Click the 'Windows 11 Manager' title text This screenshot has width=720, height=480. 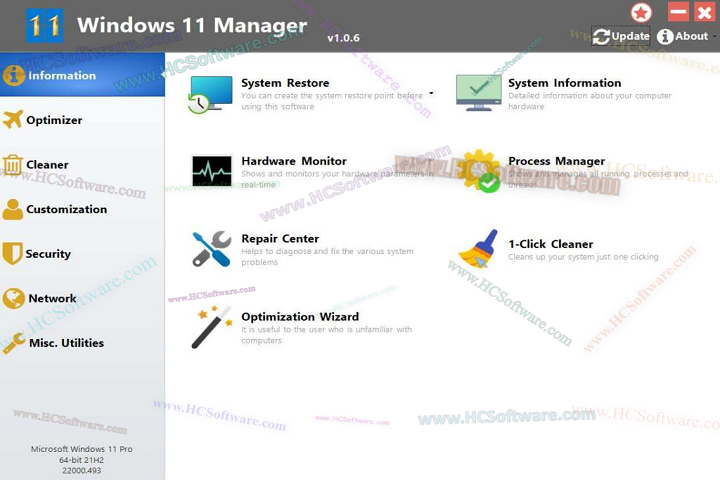tap(192, 25)
